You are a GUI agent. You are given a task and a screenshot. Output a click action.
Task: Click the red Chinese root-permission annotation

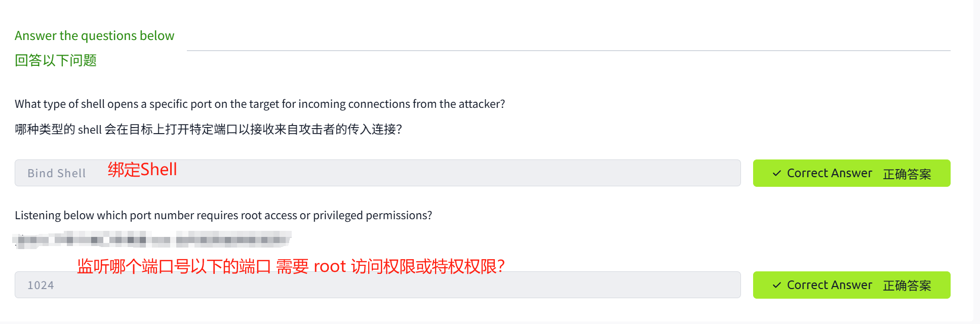pos(290,266)
